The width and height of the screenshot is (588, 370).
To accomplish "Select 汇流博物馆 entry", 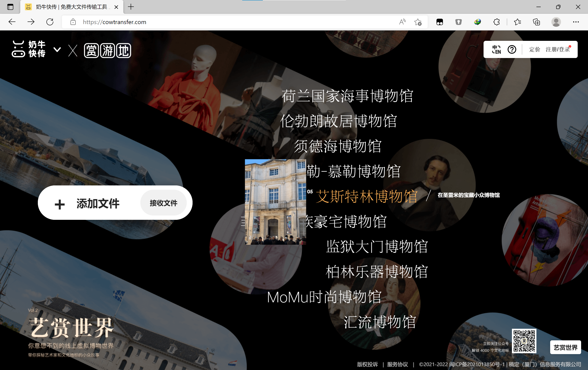I will pyautogui.click(x=380, y=322).
